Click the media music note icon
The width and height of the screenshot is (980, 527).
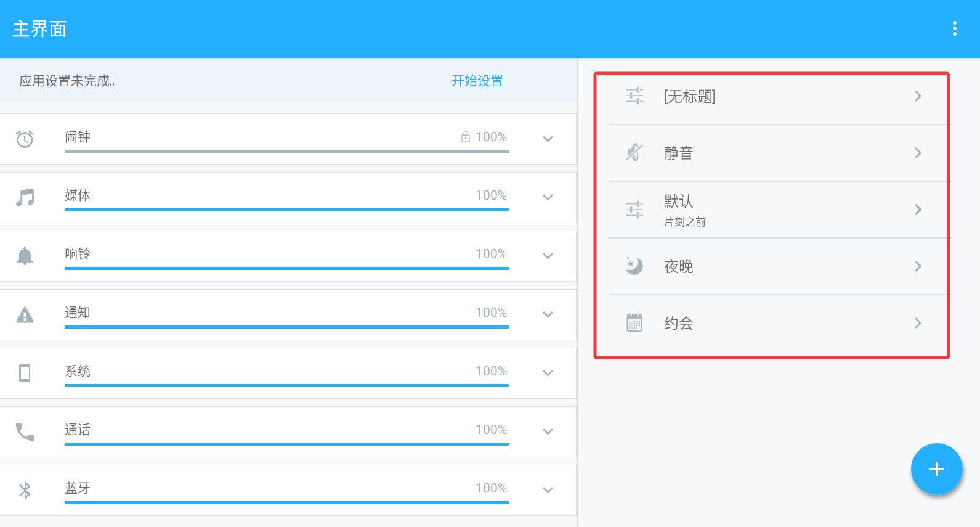point(25,197)
